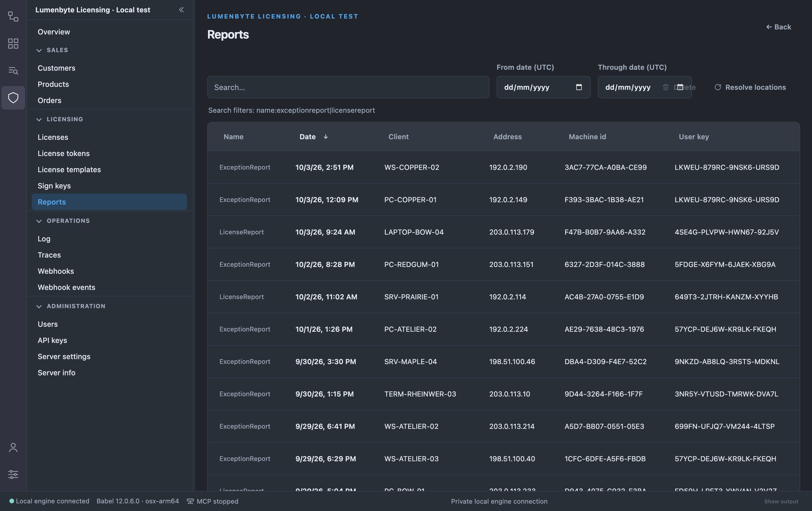Click the From date (UTC) input
The image size is (812, 511).
point(543,87)
